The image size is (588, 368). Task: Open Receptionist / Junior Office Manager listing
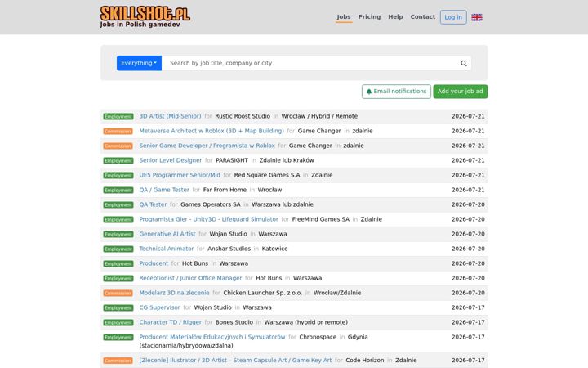[190, 278]
